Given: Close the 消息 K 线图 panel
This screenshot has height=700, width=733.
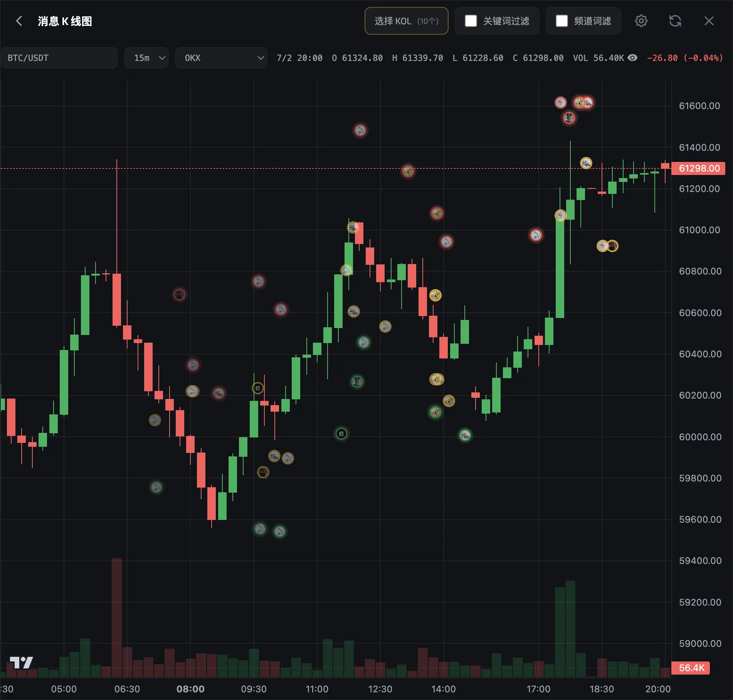Looking at the screenshot, I should coord(709,21).
